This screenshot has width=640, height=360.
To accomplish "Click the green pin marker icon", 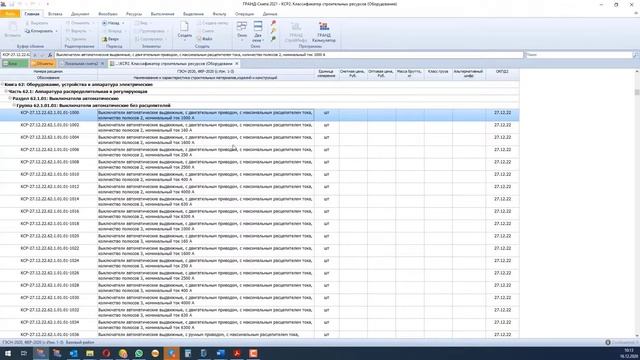I will coord(273,39).
